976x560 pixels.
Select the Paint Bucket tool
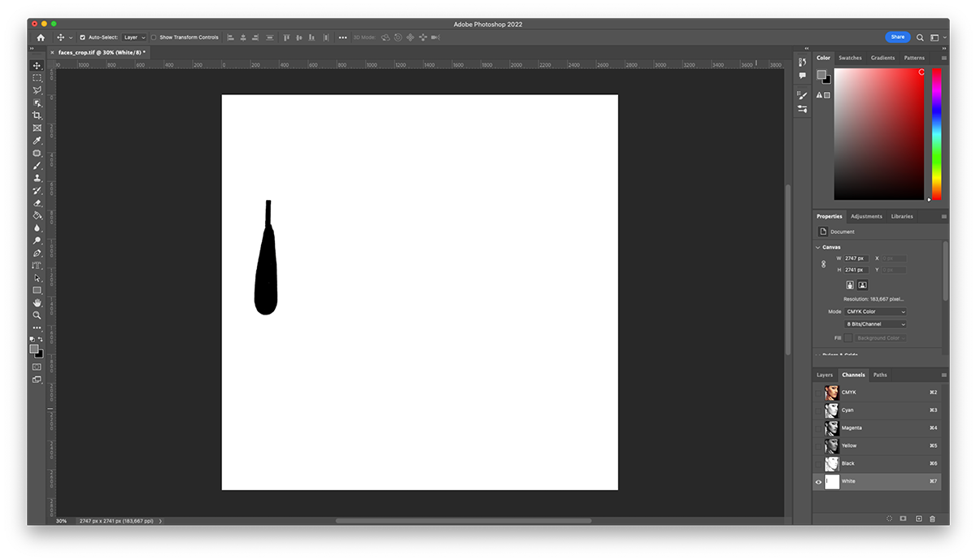click(x=37, y=215)
